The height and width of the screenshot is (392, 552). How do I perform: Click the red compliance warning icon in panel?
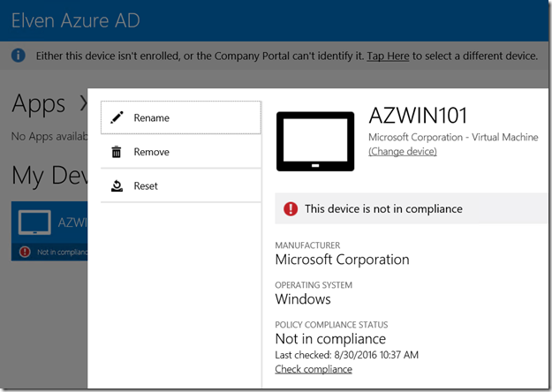coord(291,208)
